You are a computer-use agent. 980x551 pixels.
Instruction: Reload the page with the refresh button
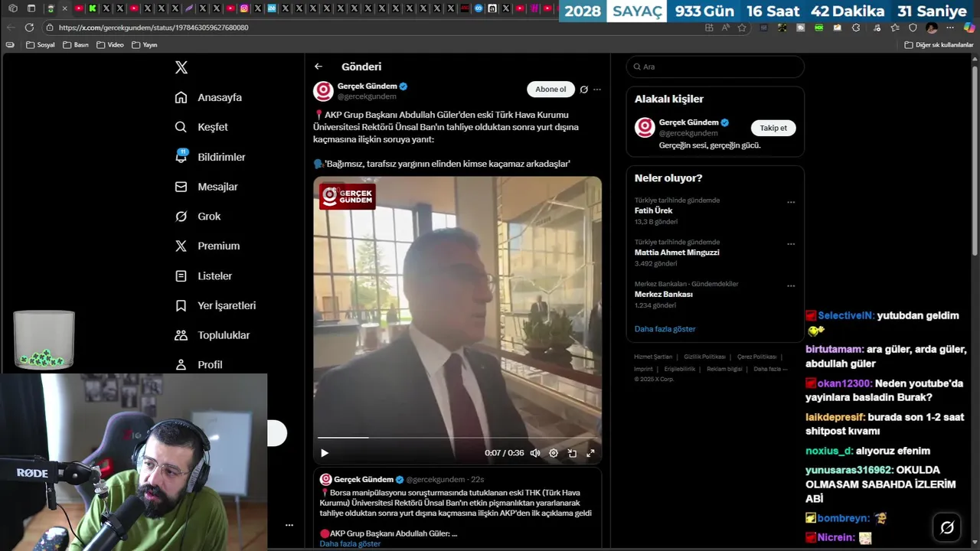click(29, 28)
